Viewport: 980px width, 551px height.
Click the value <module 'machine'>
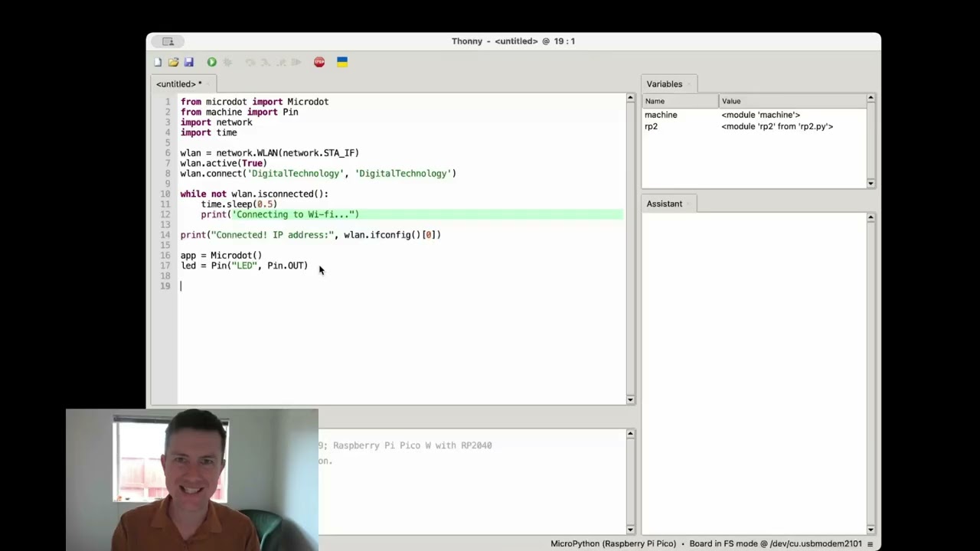pyautogui.click(x=760, y=115)
